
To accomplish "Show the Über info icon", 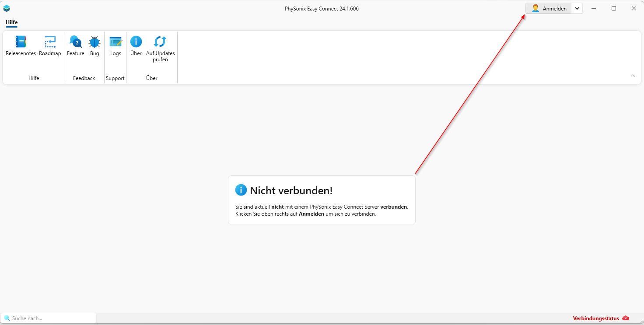I will click(x=136, y=42).
